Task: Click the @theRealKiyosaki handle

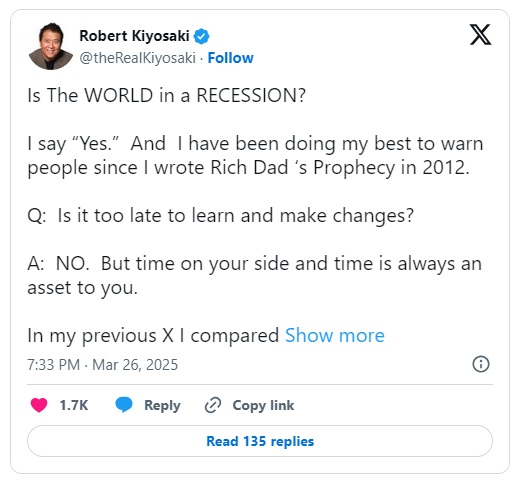Action: [137, 58]
